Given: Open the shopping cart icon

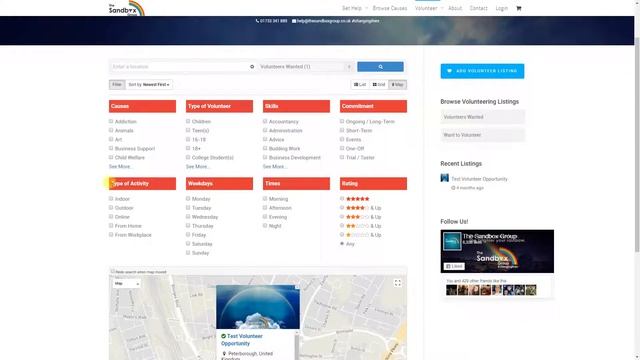Looking at the screenshot, I should (x=518, y=8).
